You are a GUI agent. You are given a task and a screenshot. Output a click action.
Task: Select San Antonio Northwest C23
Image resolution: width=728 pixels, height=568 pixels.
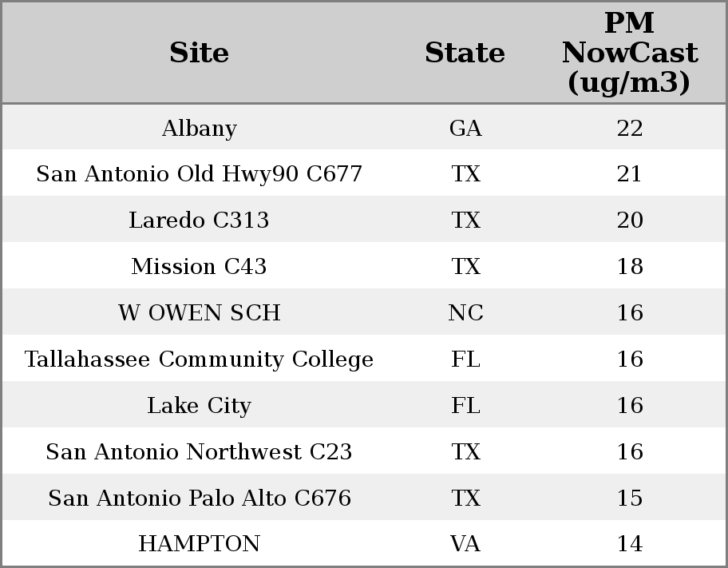click(199, 452)
